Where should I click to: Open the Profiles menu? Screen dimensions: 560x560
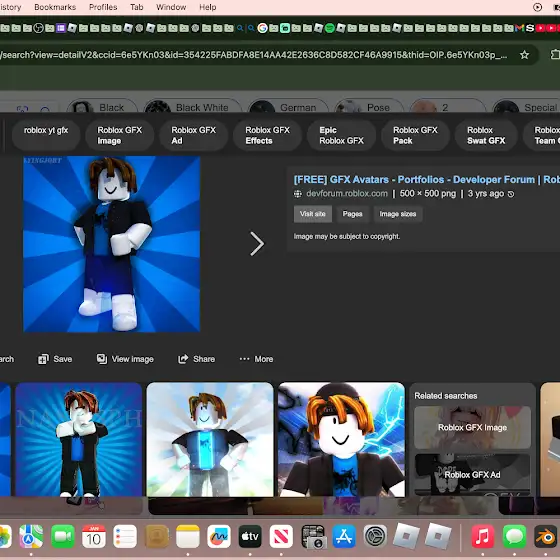103,7
